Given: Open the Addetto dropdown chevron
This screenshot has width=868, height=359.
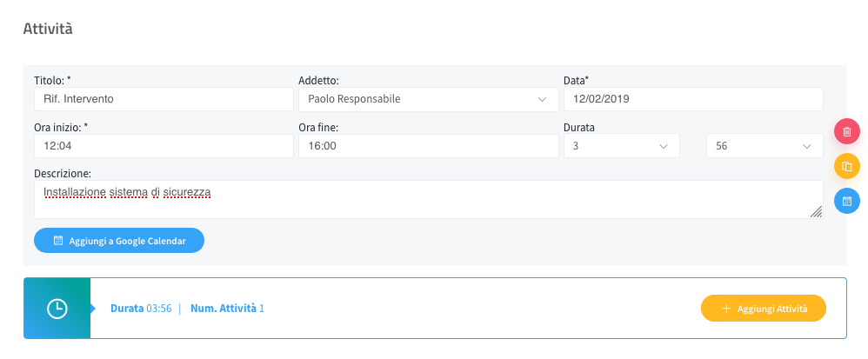Looking at the screenshot, I should (x=542, y=100).
